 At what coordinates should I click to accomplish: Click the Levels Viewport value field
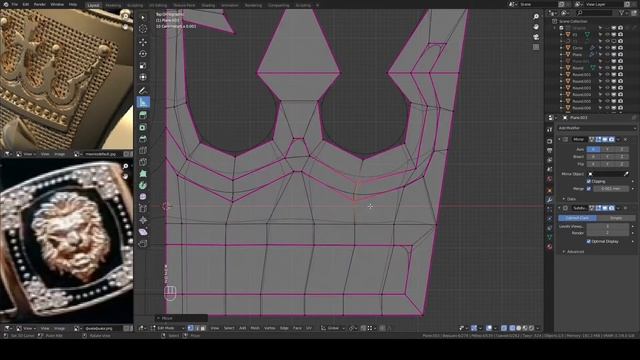coord(607,226)
